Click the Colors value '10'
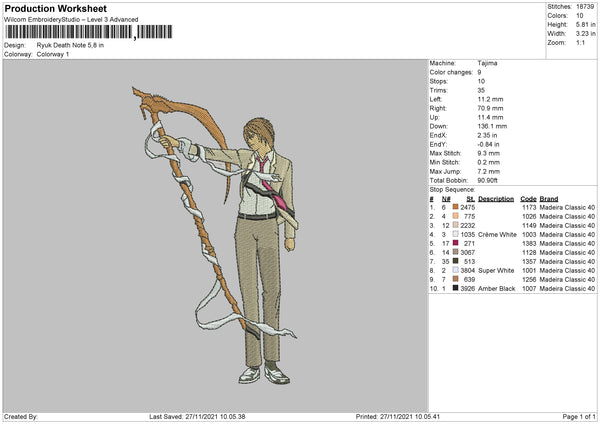The width and height of the screenshot is (600, 424). [580, 16]
